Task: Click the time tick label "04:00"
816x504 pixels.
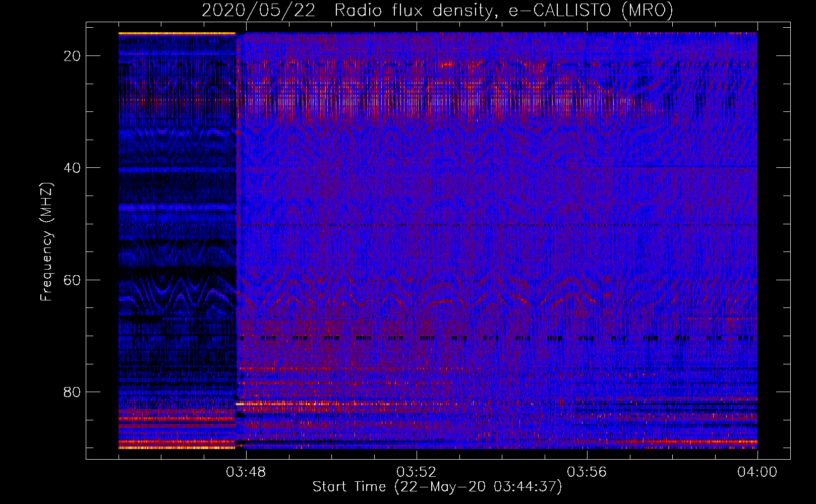Action: 757,472
